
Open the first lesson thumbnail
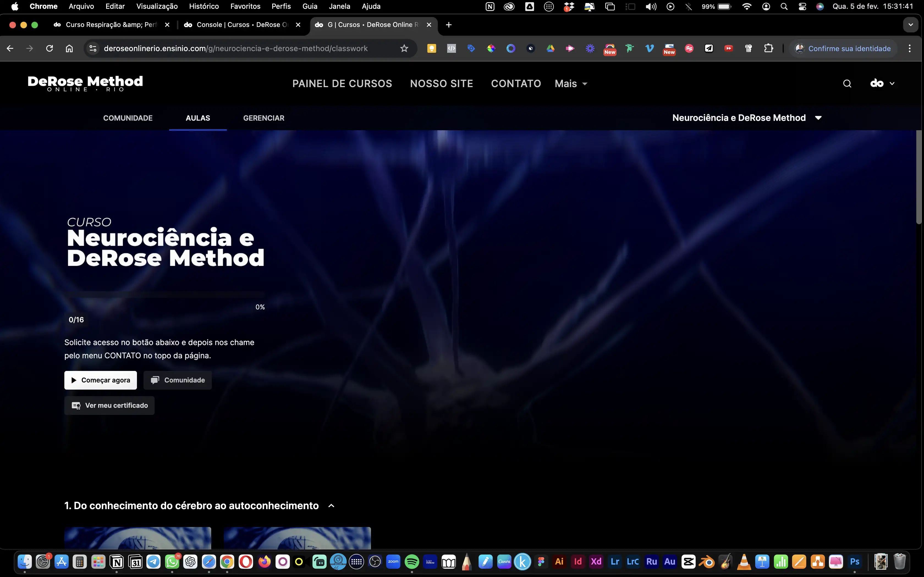click(x=137, y=538)
